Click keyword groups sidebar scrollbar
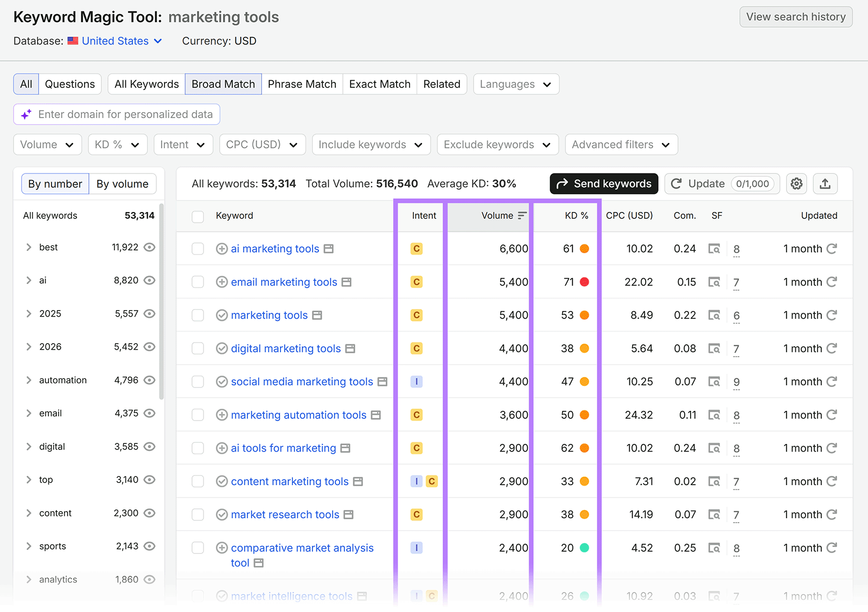 pyautogui.click(x=162, y=301)
